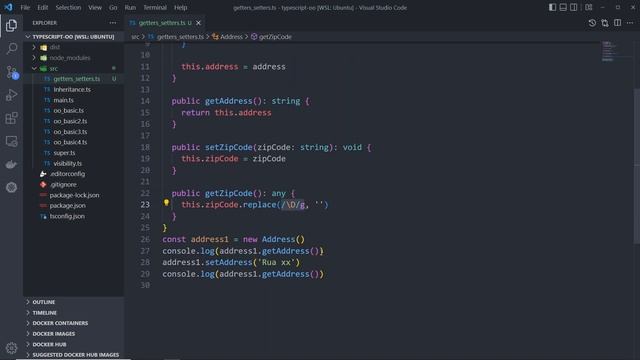Screen dimensions: 640x360
Task: Open customize layout icon
Action: (589, 7)
